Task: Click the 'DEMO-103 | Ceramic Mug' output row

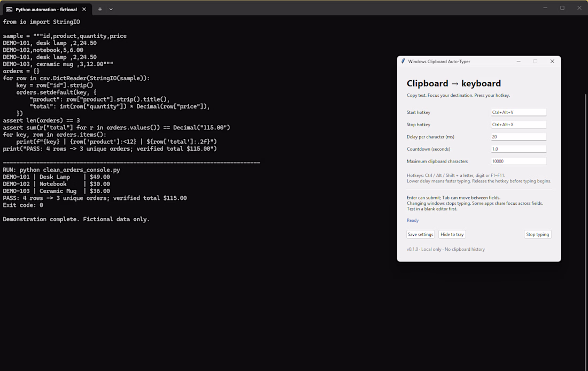Action: tap(56, 191)
